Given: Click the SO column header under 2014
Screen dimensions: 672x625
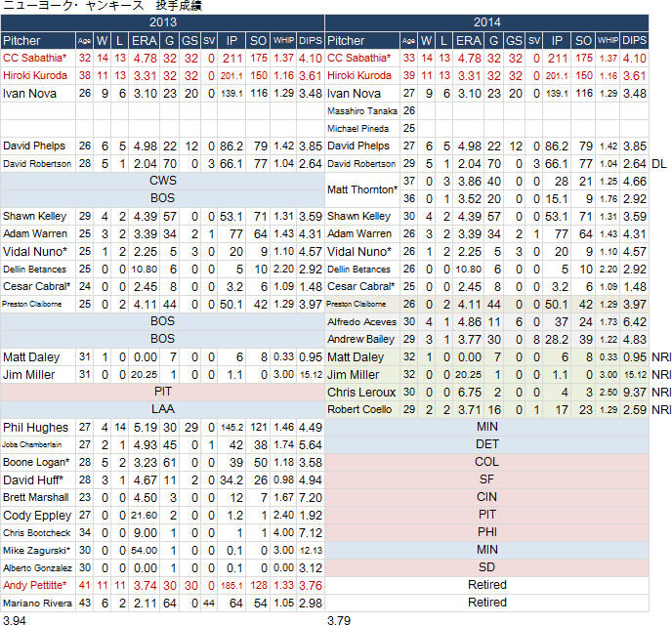Looking at the screenshot, I should (x=583, y=41).
